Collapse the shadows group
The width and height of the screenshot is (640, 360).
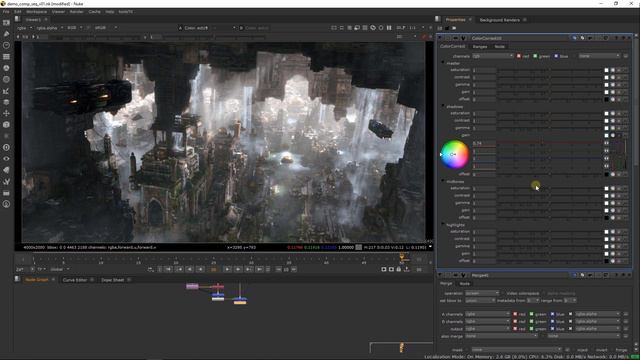pyautogui.click(x=443, y=106)
